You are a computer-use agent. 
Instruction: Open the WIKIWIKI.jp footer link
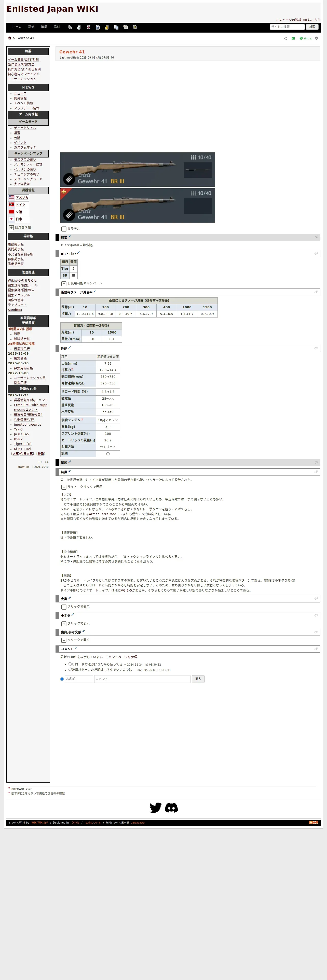click(39, 823)
